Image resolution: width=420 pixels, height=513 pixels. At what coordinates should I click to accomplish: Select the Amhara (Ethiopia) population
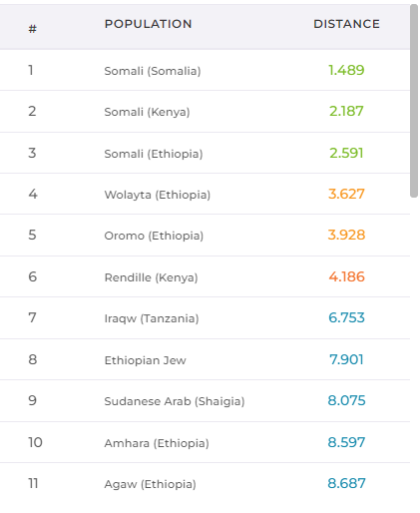tap(157, 443)
